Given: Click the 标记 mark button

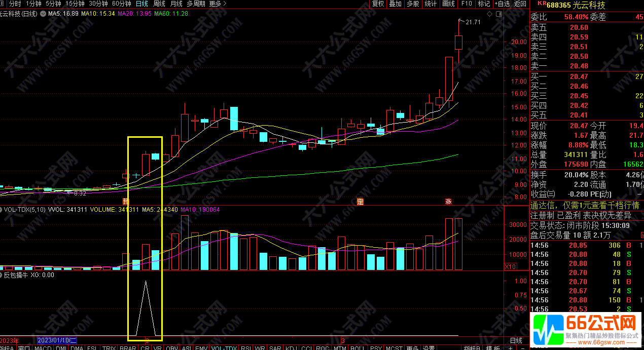Looking at the screenshot, I should (483, 4).
